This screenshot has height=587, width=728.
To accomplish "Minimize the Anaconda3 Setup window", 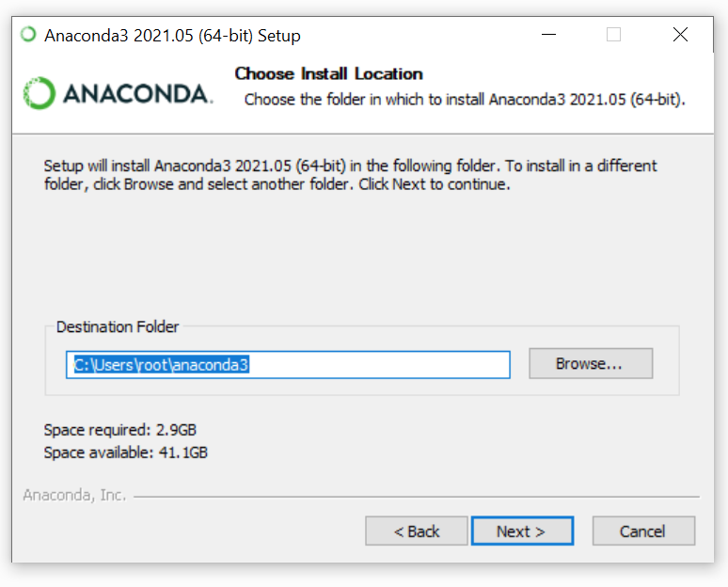I will click(x=548, y=35).
